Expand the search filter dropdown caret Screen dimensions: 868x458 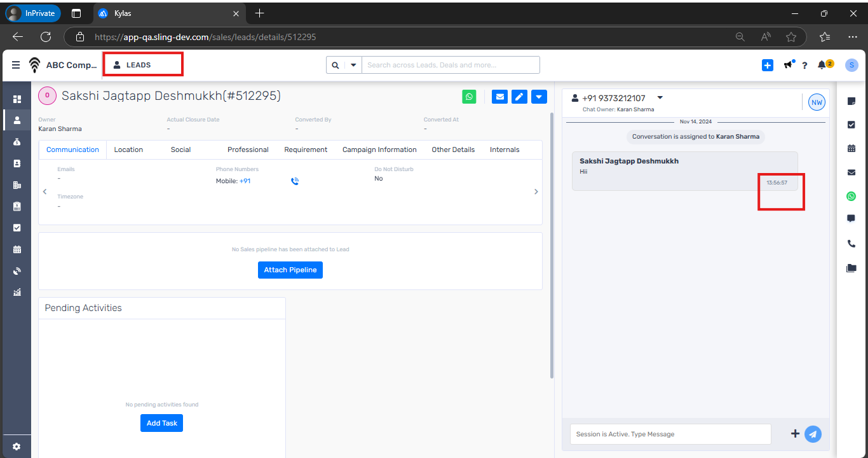pyautogui.click(x=353, y=65)
